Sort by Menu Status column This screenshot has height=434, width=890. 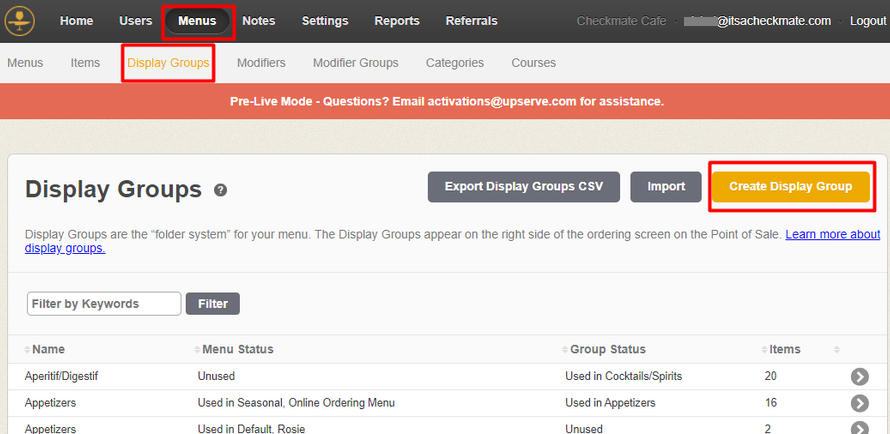[x=235, y=349]
